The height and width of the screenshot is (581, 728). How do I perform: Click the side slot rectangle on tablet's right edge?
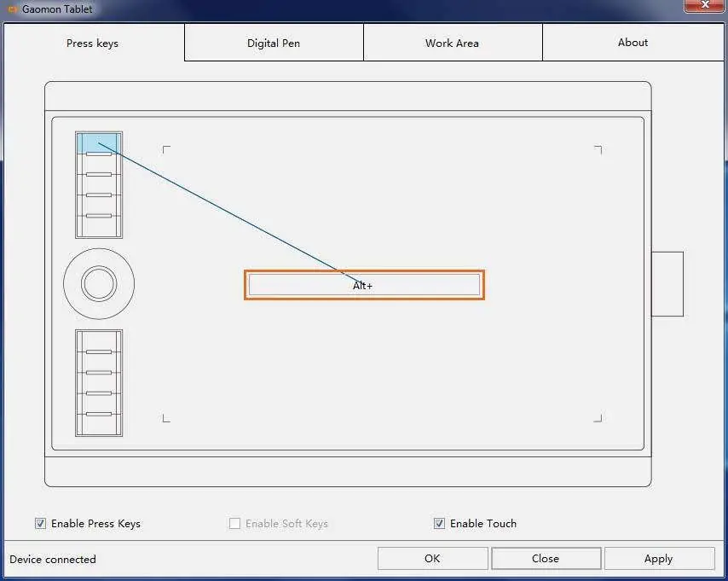(x=667, y=284)
